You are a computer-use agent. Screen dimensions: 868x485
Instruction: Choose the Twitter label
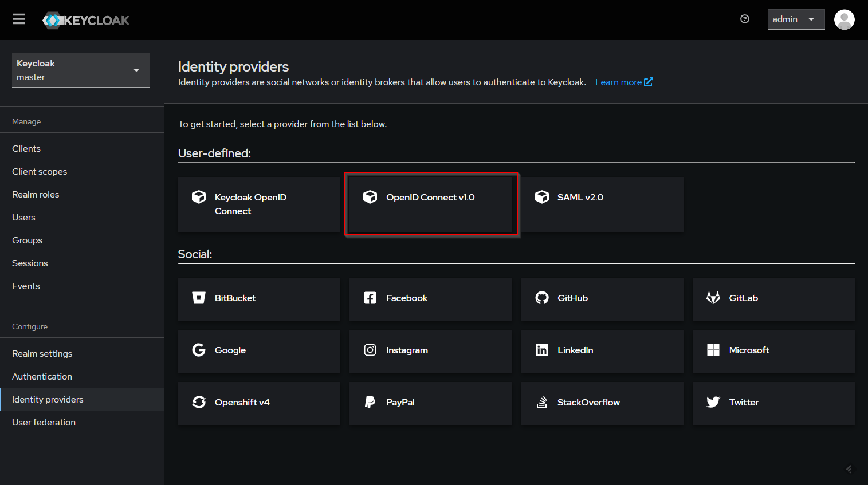point(744,402)
